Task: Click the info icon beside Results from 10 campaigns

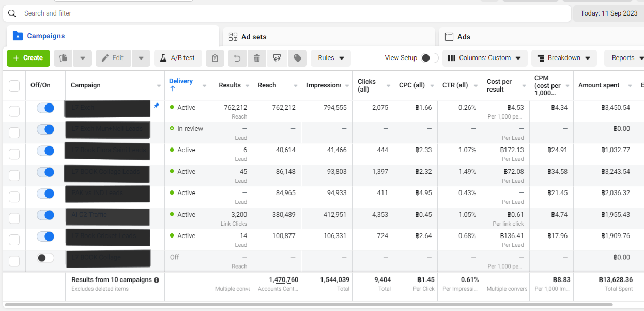Action: point(156,280)
